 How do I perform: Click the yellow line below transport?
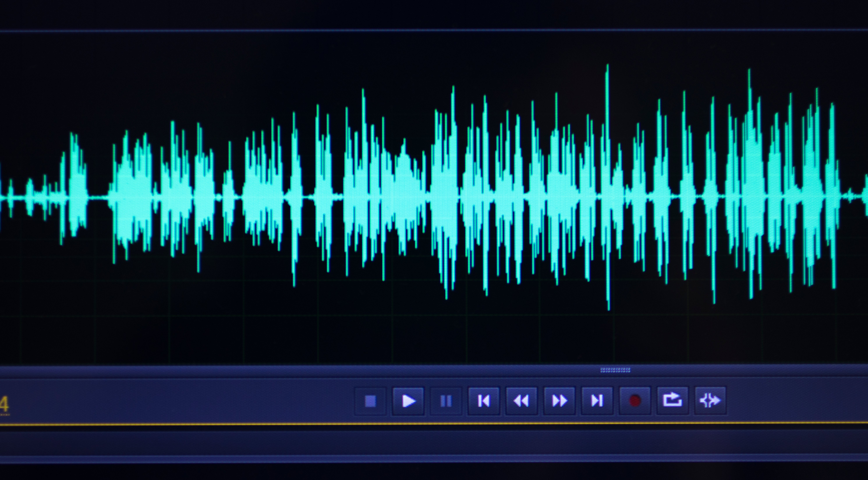tap(434, 424)
